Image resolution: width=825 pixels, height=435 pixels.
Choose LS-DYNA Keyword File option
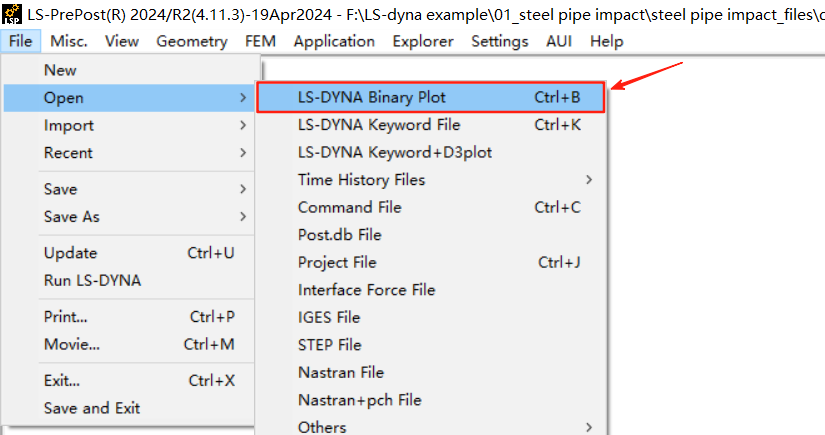(431, 125)
